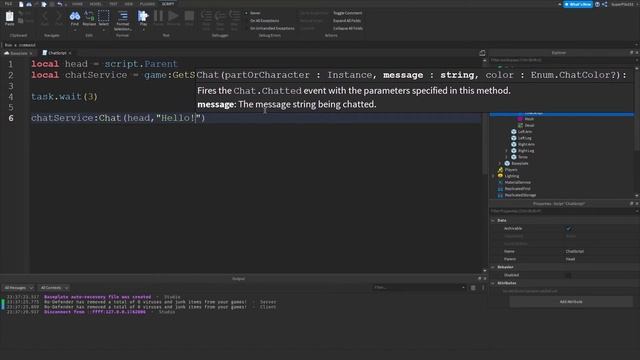Open the Output panel options menu
Screen dimensions: 640x360
click(x=483, y=288)
